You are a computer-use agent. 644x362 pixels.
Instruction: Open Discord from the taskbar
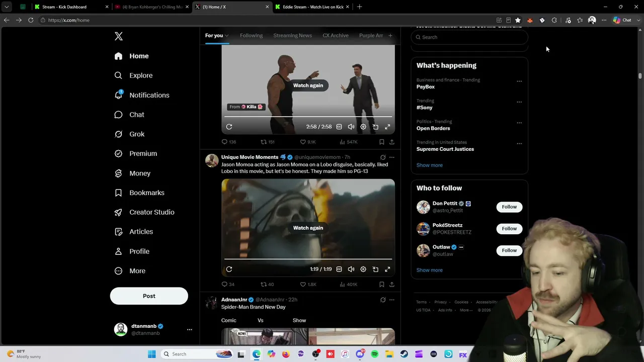[x=360, y=354]
